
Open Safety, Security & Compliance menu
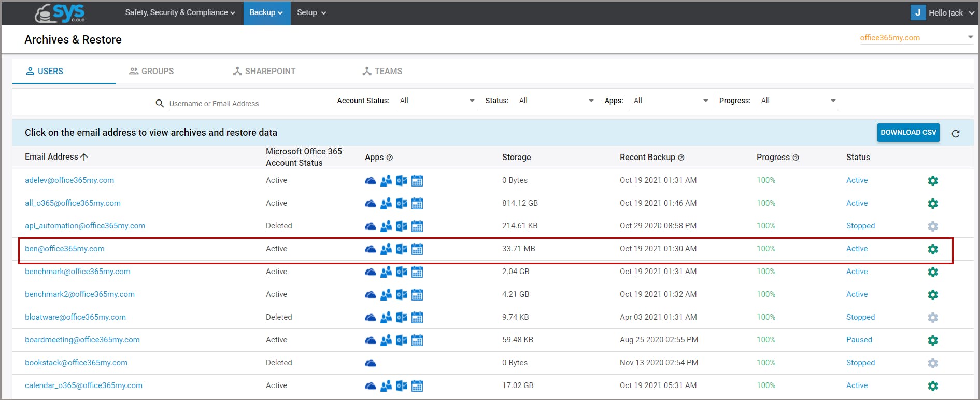click(x=180, y=12)
